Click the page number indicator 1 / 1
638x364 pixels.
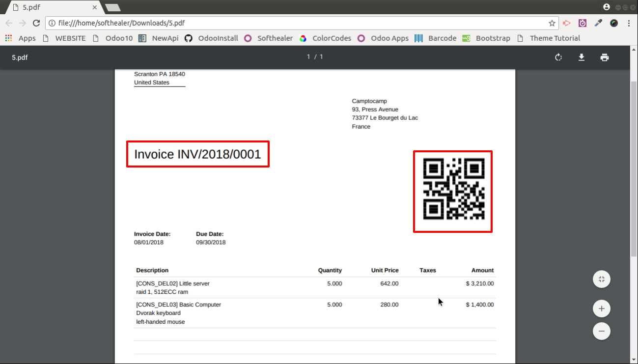click(x=315, y=57)
